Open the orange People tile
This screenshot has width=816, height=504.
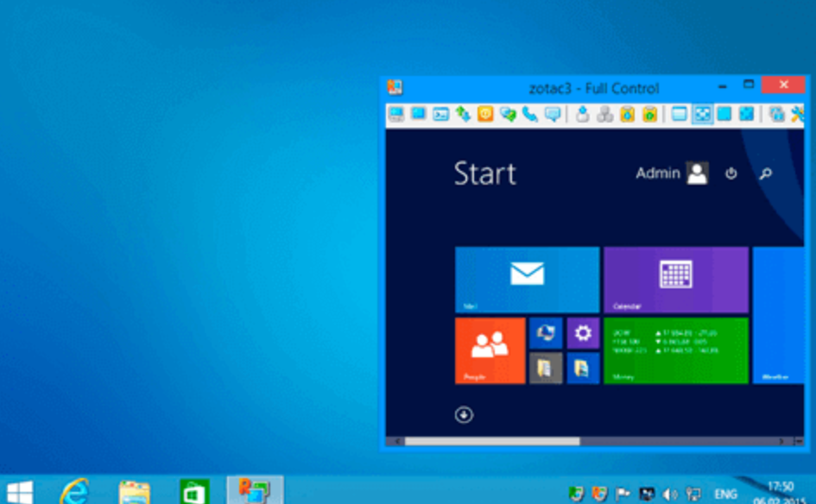click(490, 350)
